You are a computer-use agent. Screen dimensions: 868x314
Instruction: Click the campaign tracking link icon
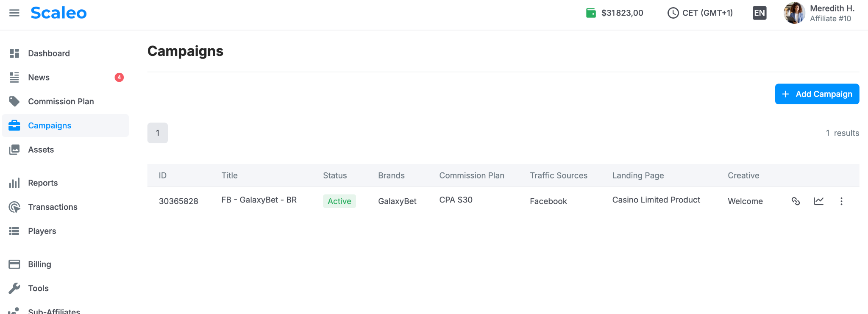[796, 201]
